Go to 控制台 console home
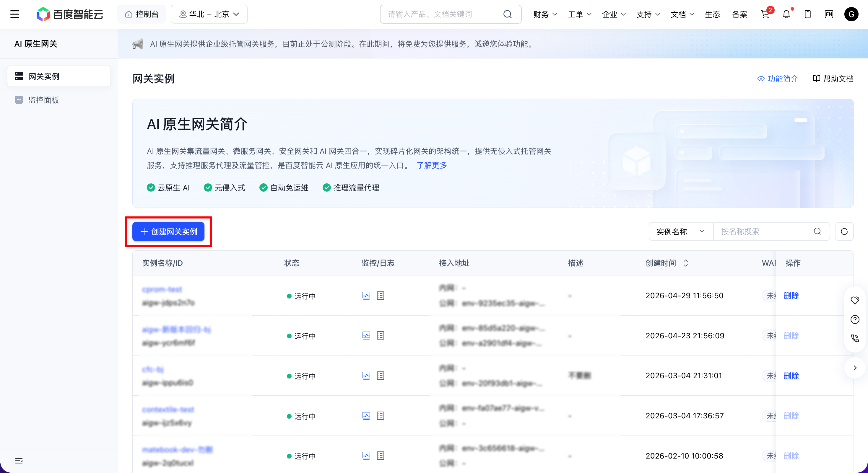868x473 pixels. [142, 14]
